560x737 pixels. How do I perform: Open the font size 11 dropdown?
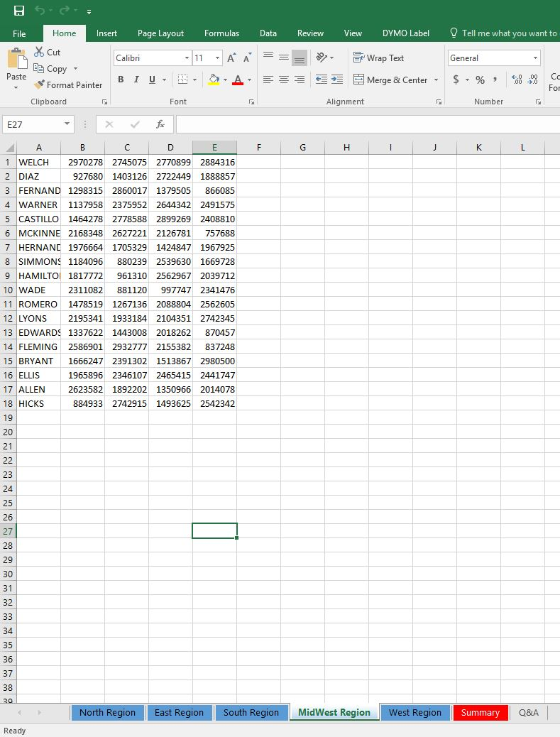[x=217, y=58]
